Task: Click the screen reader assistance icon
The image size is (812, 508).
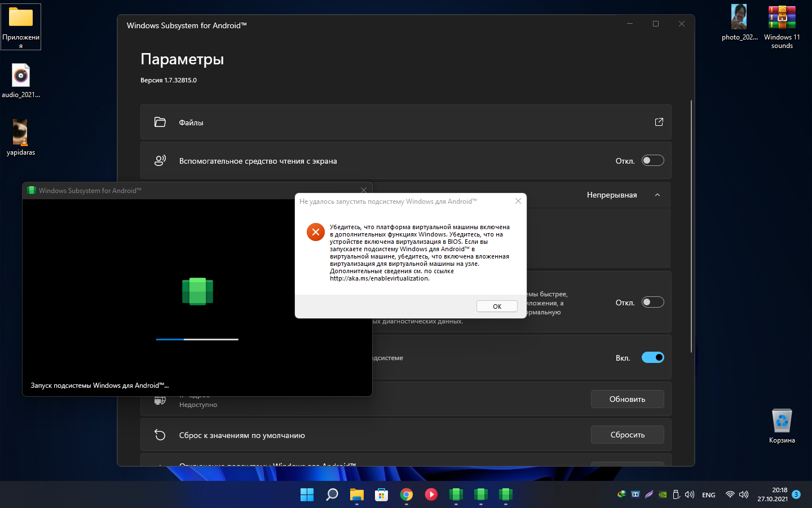Action: tap(160, 160)
